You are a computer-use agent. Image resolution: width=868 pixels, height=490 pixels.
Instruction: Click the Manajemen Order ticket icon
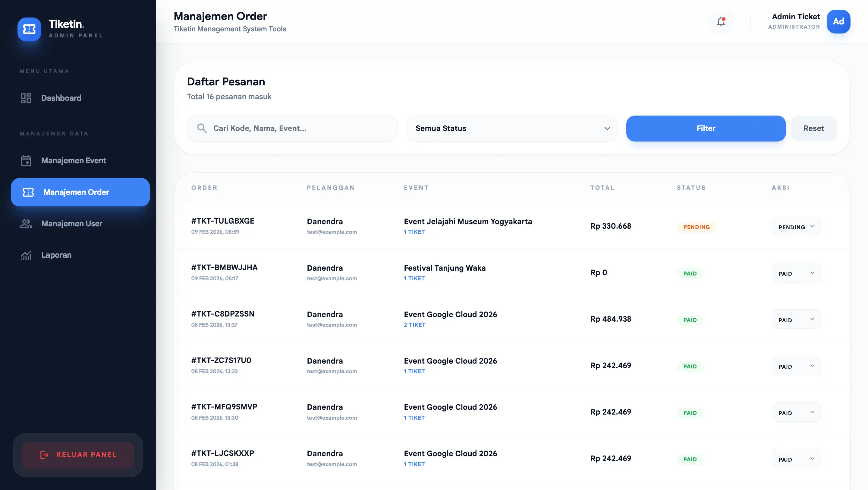click(28, 192)
